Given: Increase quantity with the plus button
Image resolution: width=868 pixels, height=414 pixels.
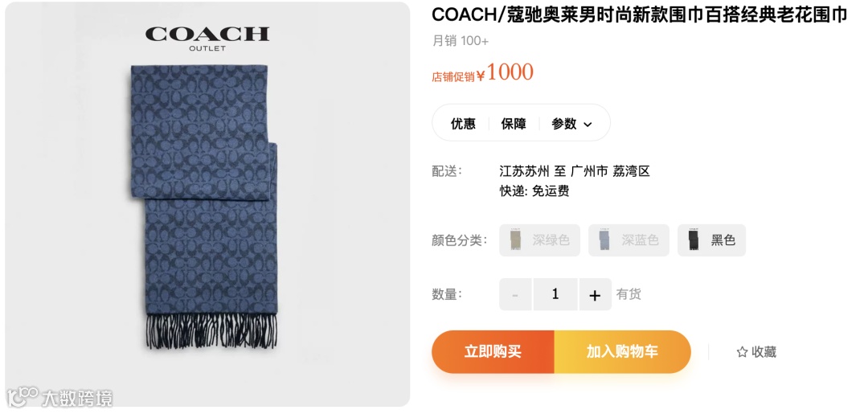Looking at the screenshot, I should coord(595,294).
